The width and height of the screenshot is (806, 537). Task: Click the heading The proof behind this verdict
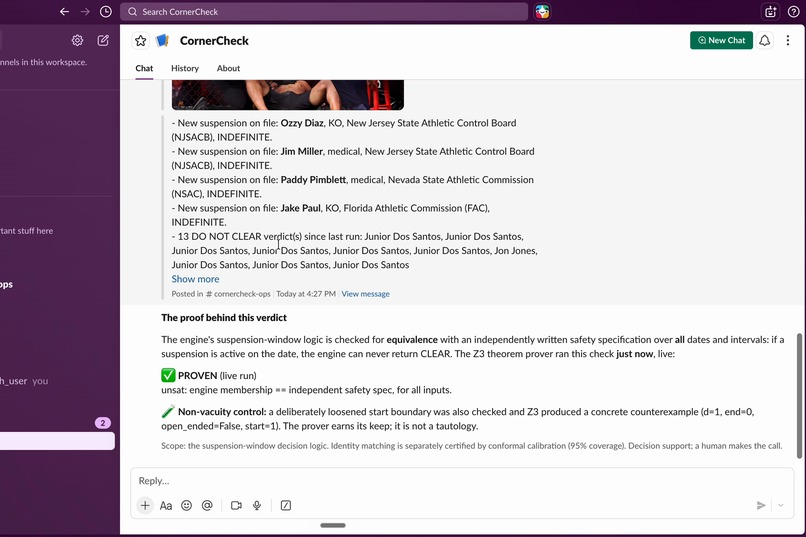(x=224, y=318)
